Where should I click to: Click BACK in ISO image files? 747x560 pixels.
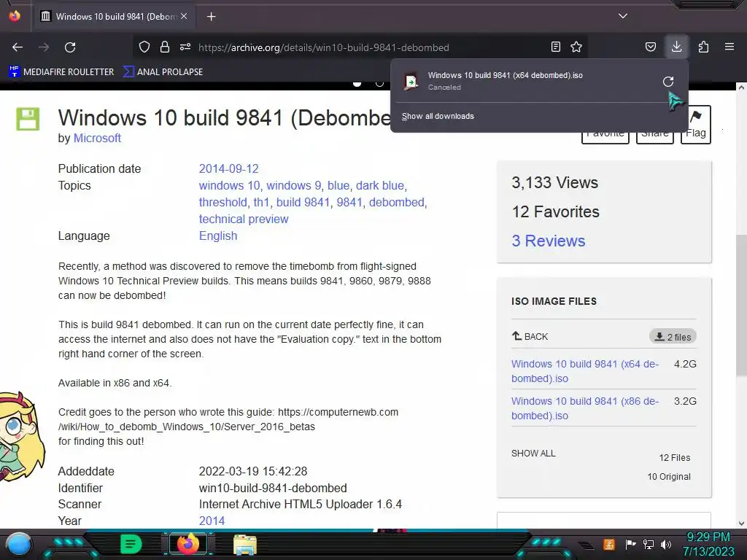(530, 336)
